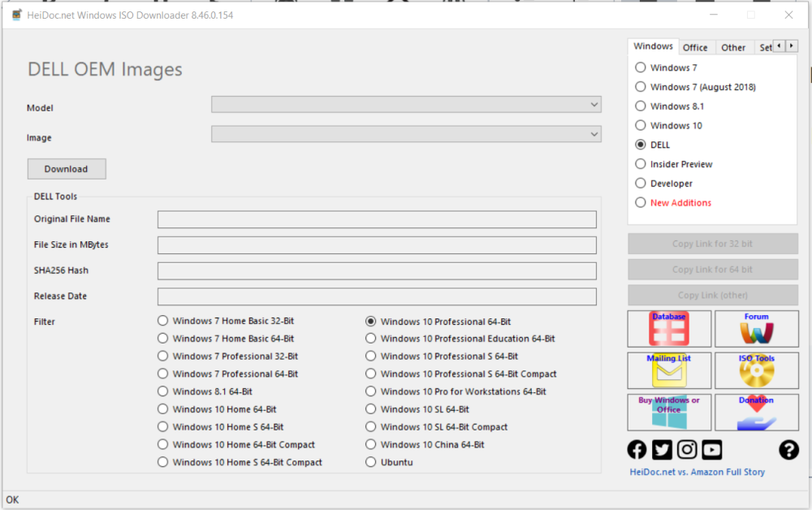The height and width of the screenshot is (510, 812).
Task: Filter by Windows 10 China 64-Bit
Action: point(425,444)
